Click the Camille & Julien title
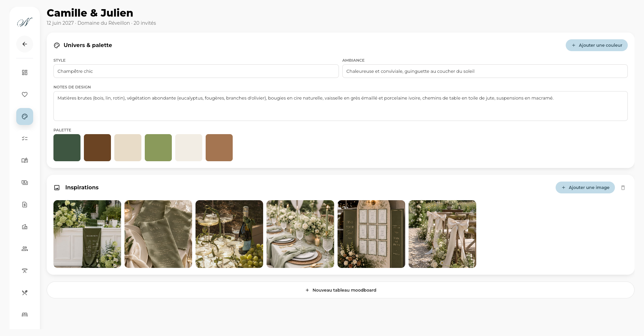The width and height of the screenshot is (644, 336). pos(90,13)
